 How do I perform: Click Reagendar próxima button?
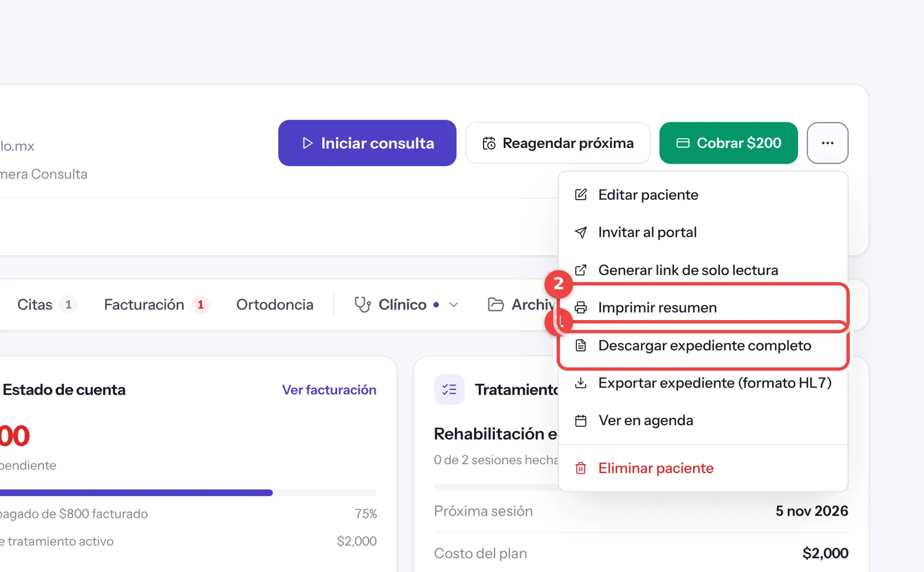[558, 143]
